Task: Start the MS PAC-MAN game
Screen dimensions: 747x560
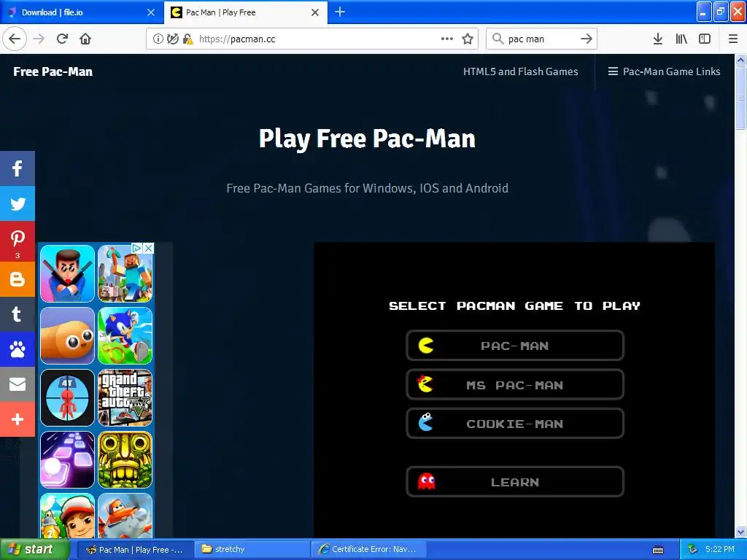Action: pyautogui.click(x=515, y=385)
